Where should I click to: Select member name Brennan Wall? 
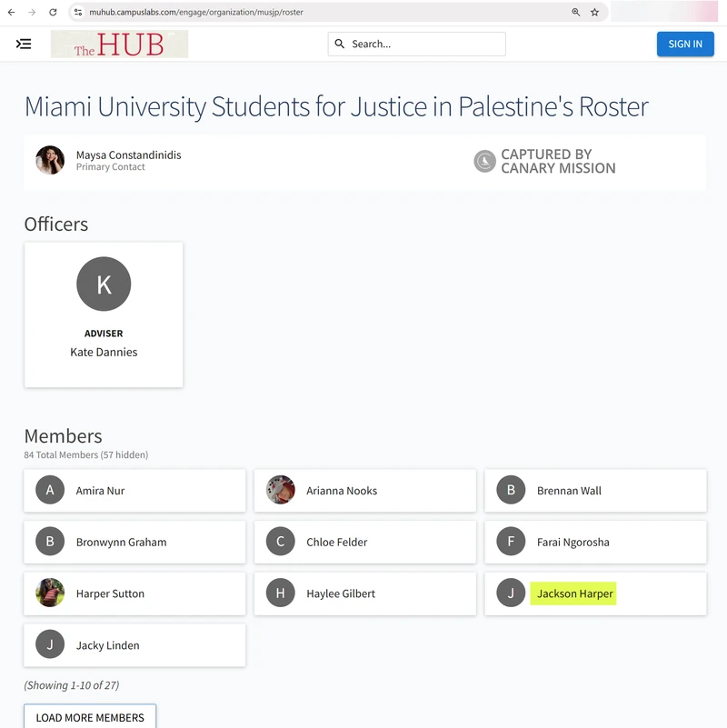pos(569,491)
